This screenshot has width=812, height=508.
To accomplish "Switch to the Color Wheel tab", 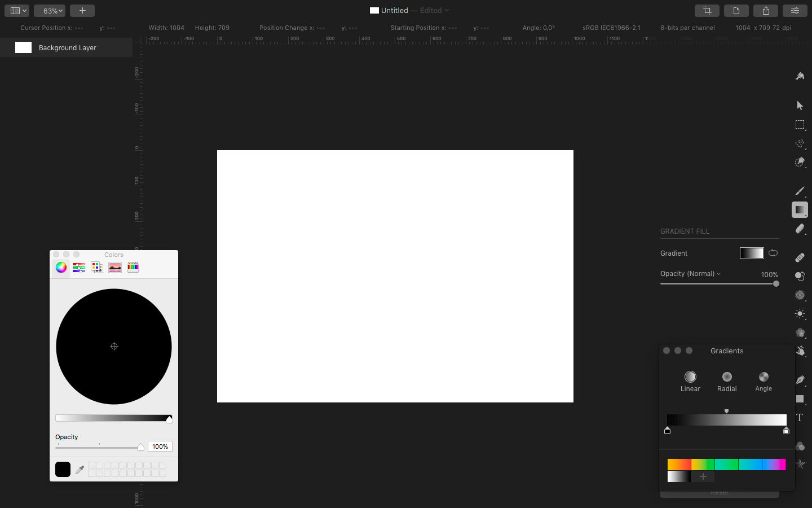I will (x=61, y=268).
